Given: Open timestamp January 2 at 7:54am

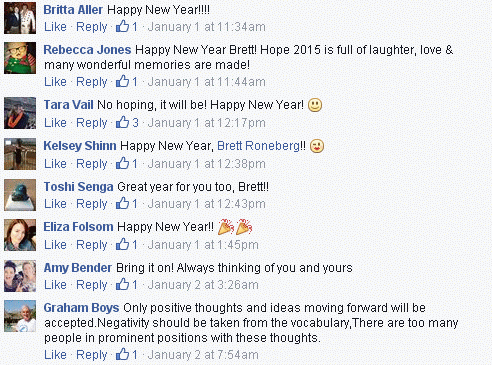Looking at the screenshot, I should [203, 355].
